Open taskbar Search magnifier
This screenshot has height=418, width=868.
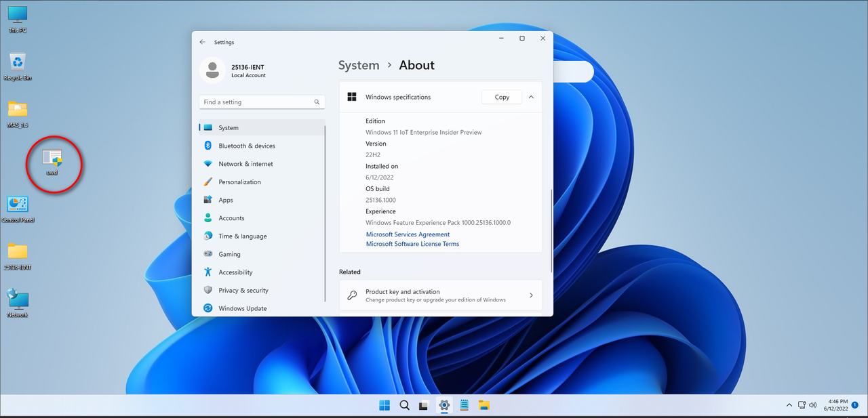tap(404, 405)
